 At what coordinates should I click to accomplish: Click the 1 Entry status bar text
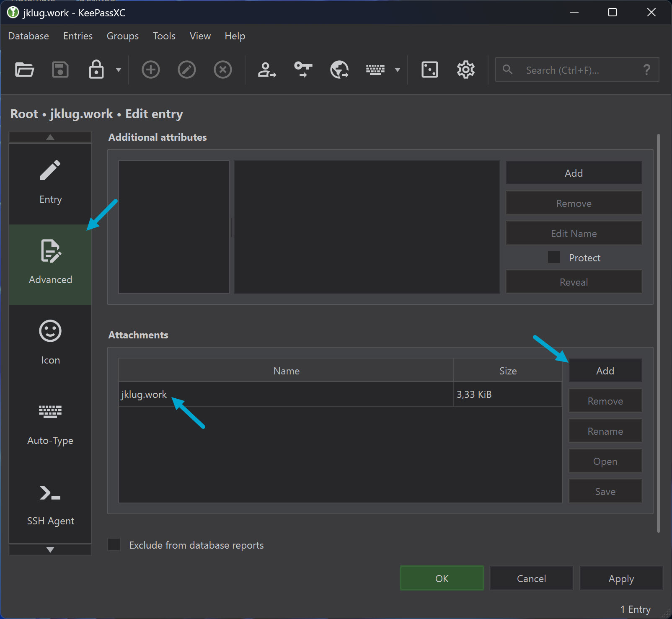tap(635, 609)
